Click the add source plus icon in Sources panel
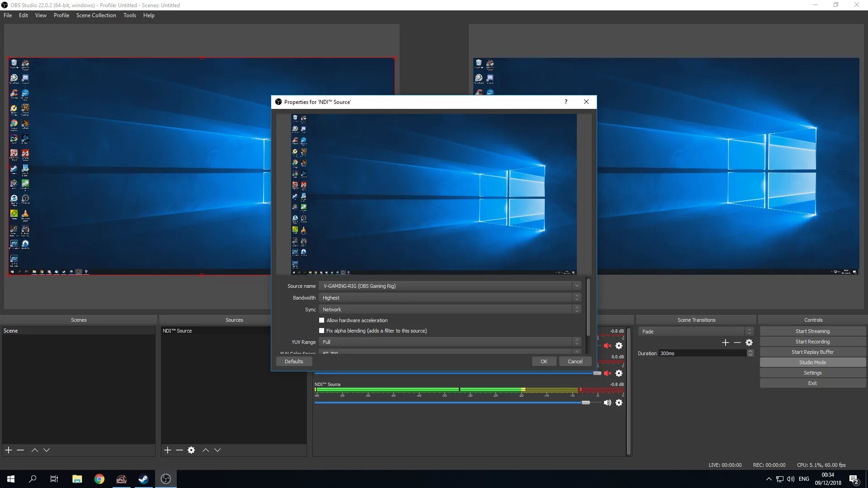868x488 pixels. 168,450
